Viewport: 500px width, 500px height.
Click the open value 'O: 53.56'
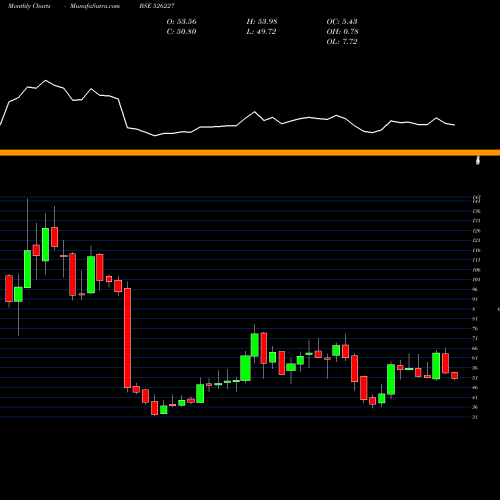point(181,22)
